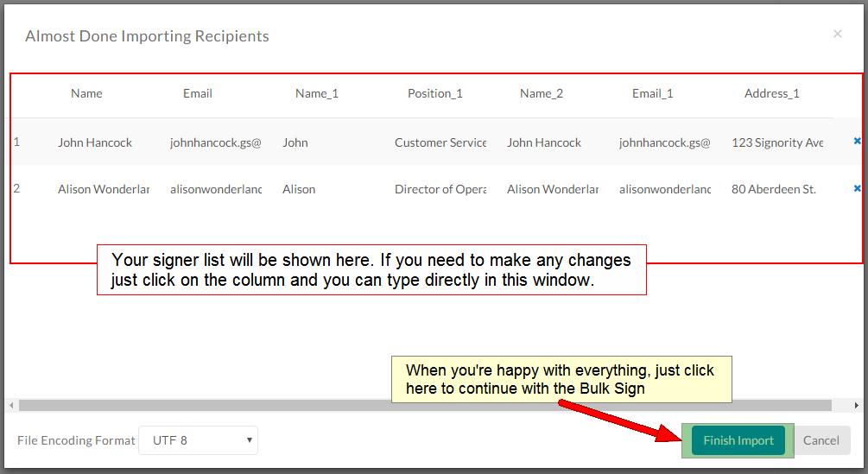Image resolution: width=868 pixels, height=474 pixels.
Task: Select the Email column header
Action: click(198, 93)
